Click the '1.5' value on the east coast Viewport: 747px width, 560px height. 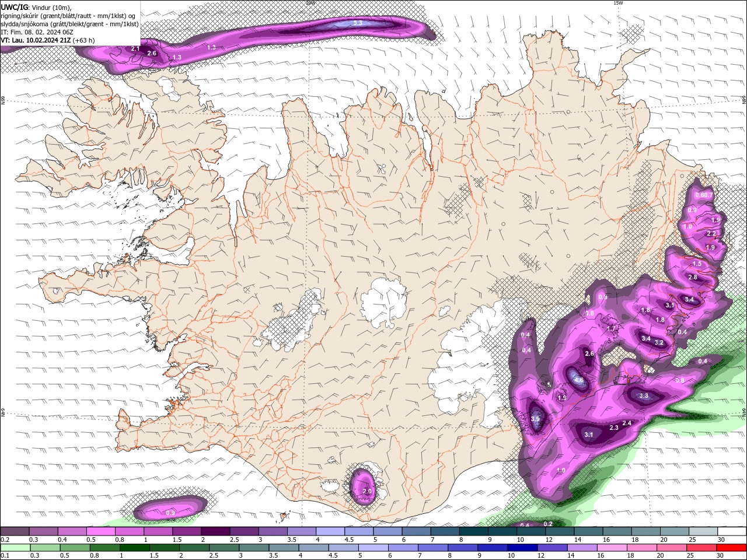coord(697,264)
